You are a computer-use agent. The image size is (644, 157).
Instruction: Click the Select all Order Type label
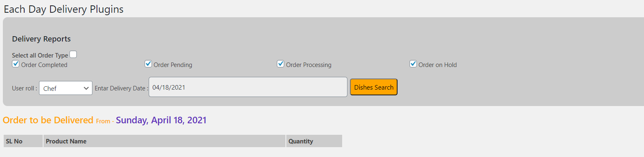click(40, 55)
